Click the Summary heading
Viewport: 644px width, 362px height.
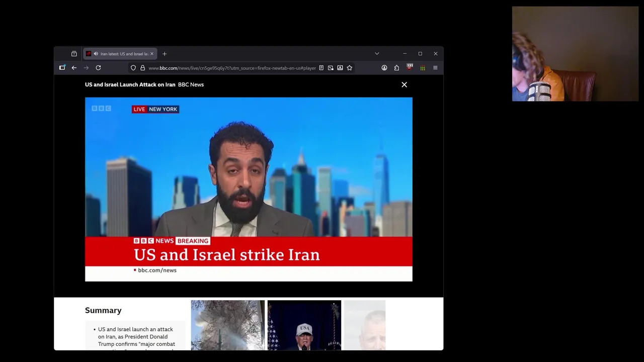(103, 310)
